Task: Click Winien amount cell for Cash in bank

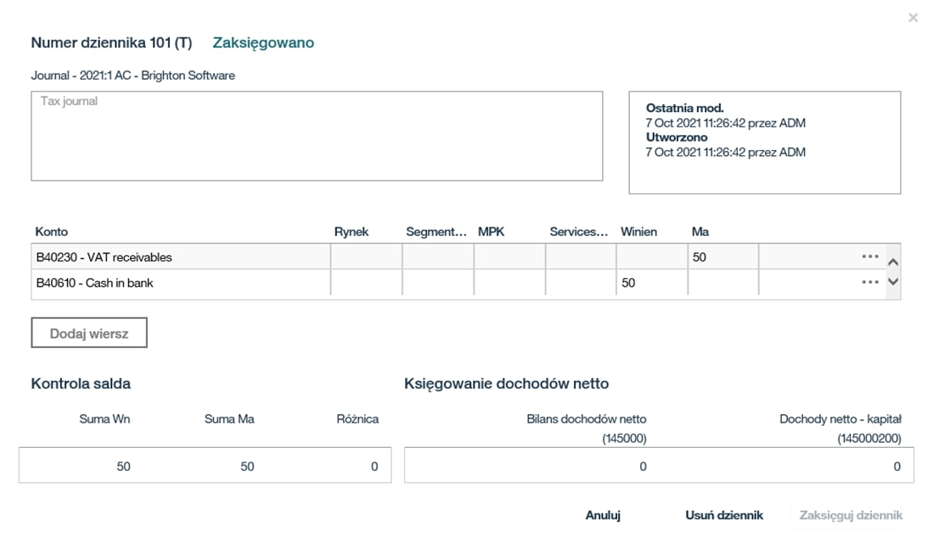Action: point(651,283)
